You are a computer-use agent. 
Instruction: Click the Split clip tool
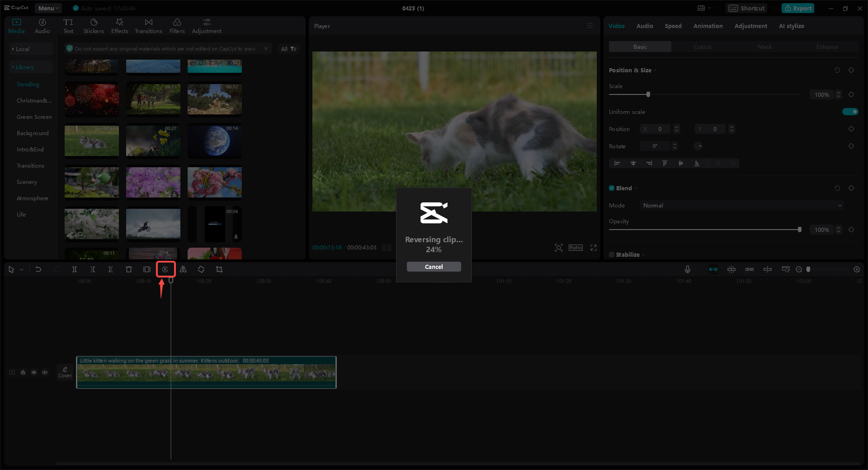coord(75,269)
